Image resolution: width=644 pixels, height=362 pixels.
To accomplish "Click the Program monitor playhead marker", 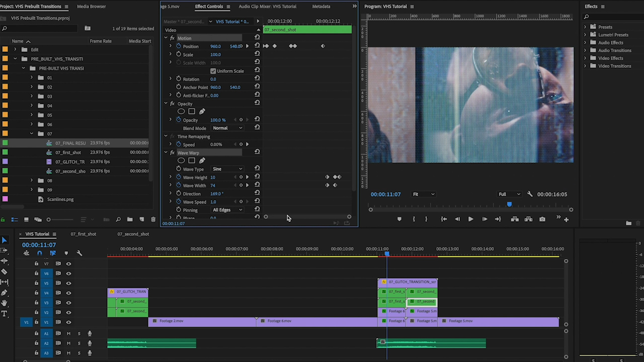I will click(509, 204).
